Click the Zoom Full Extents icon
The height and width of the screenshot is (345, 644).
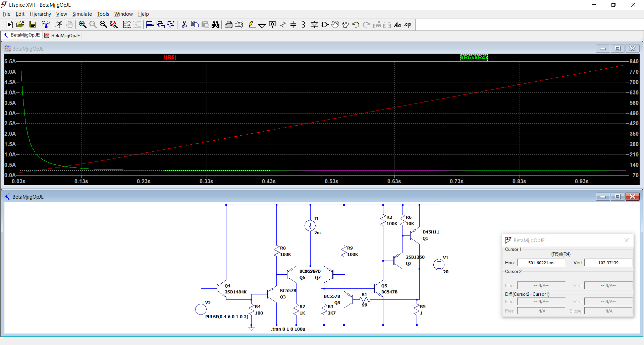click(x=114, y=24)
